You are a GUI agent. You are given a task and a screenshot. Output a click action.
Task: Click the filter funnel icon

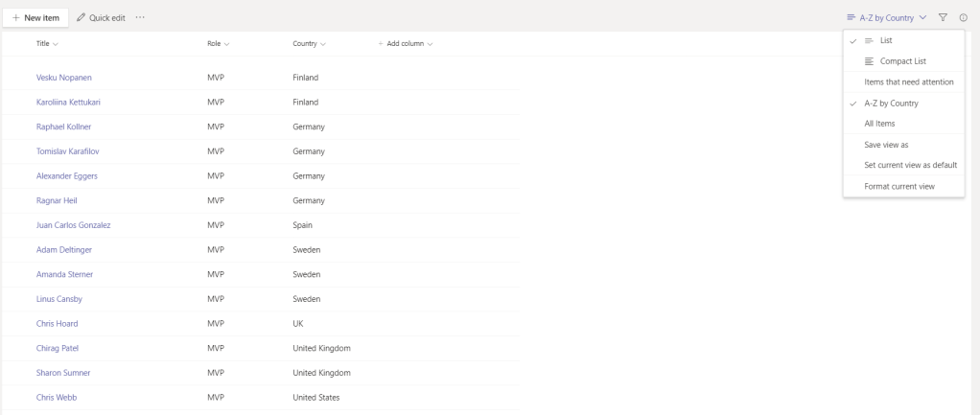[943, 18]
